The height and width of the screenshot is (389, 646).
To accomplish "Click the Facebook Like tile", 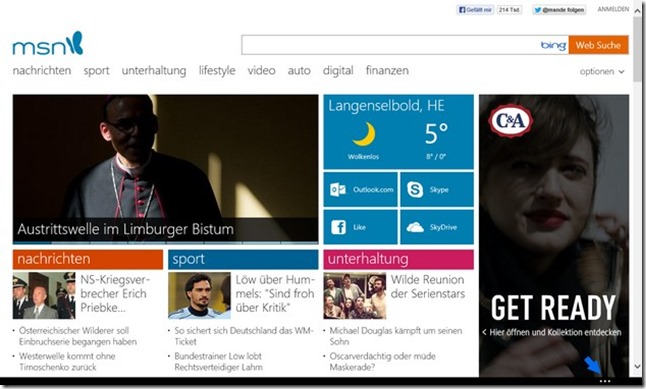I will click(x=360, y=227).
